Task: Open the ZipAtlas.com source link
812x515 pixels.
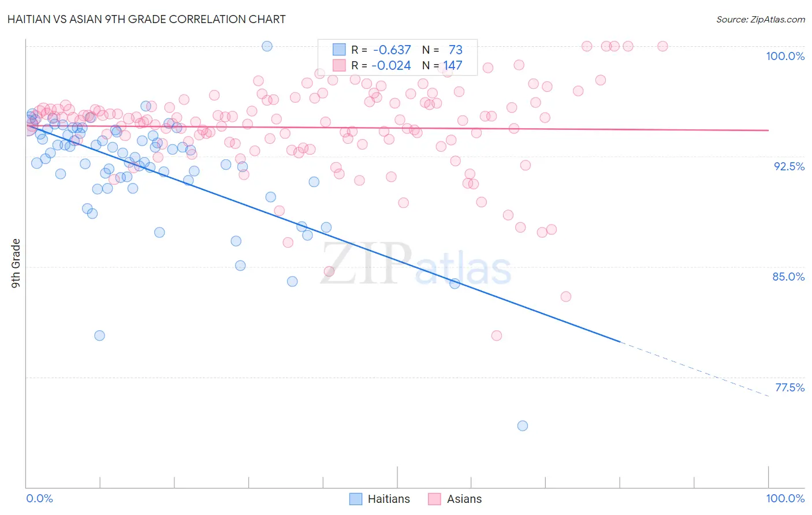Action: 761,19
